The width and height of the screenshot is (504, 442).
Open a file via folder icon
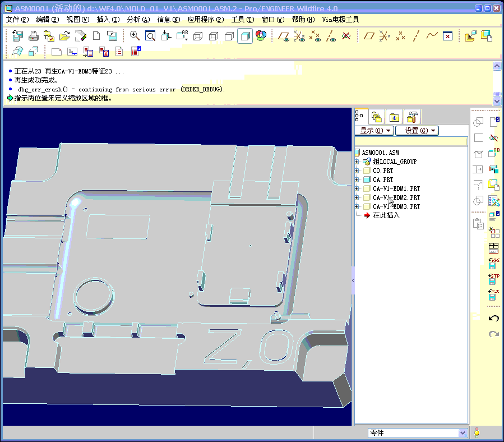point(64,36)
